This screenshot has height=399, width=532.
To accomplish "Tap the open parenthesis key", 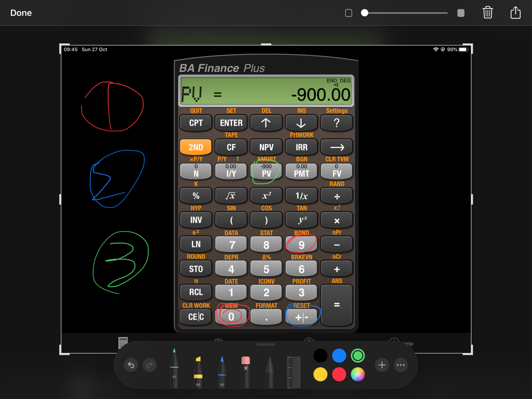I will coord(231,220).
